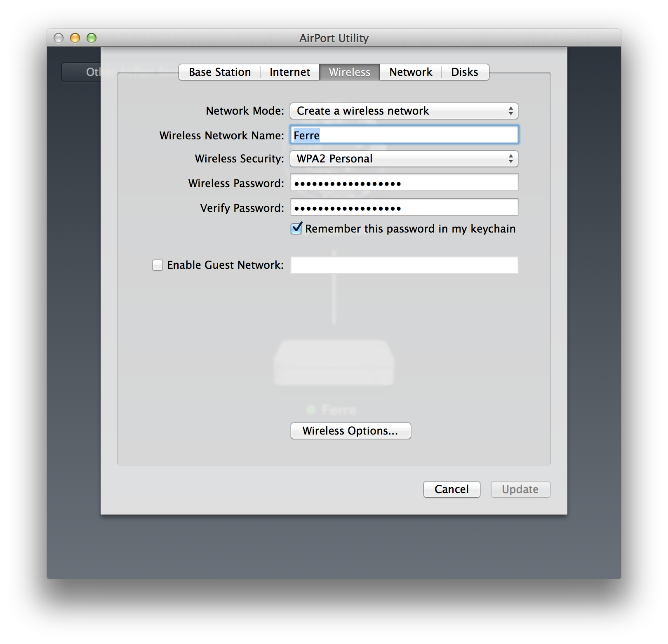Cancel the configuration changes
Image resolution: width=668 pixels, height=644 pixels.
pos(452,489)
